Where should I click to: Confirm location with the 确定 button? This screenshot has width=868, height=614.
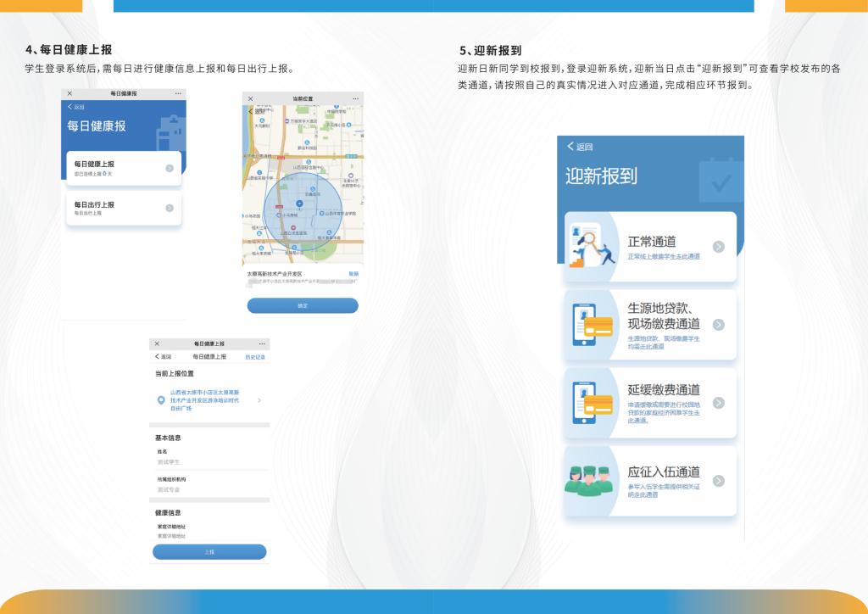coord(303,305)
